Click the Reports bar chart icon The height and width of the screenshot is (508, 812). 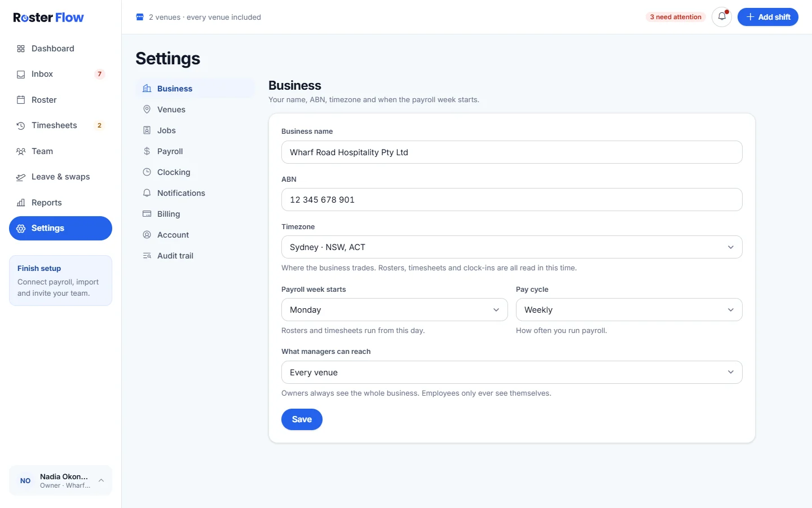tap(21, 203)
